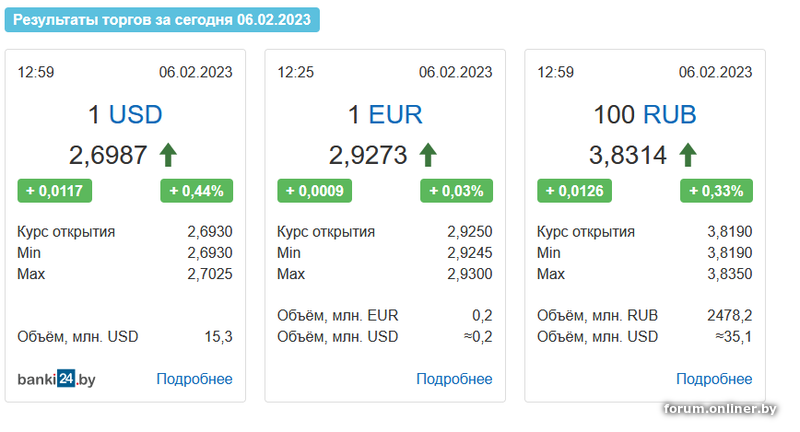Click the green up arrow beside EUR rate
Image resolution: width=800 pixels, height=432 pixels.
[428, 155]
